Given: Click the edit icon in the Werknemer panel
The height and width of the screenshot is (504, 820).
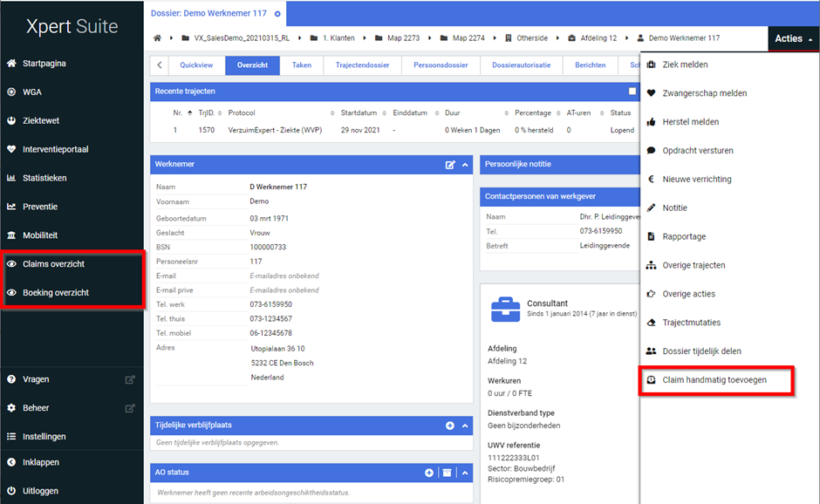Looking at the screenshot, I should click(450, 164).
